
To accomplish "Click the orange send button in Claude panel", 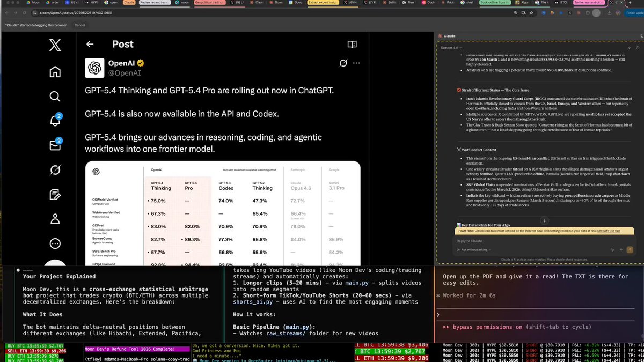I will point(630,249).
